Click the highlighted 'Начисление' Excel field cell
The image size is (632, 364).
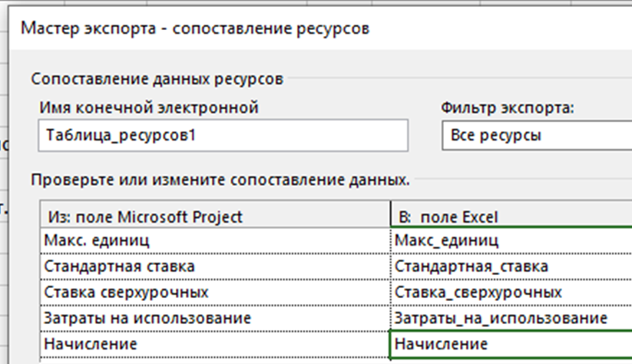[511, 344]
